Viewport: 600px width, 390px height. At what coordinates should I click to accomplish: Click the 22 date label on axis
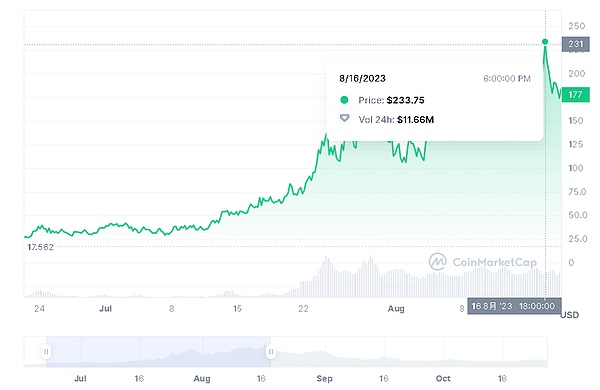303,308
